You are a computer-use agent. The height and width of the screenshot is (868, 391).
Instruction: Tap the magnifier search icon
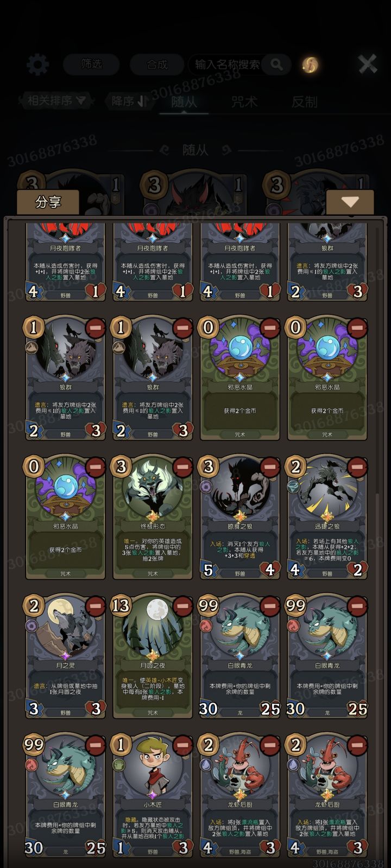click(277, 65)
